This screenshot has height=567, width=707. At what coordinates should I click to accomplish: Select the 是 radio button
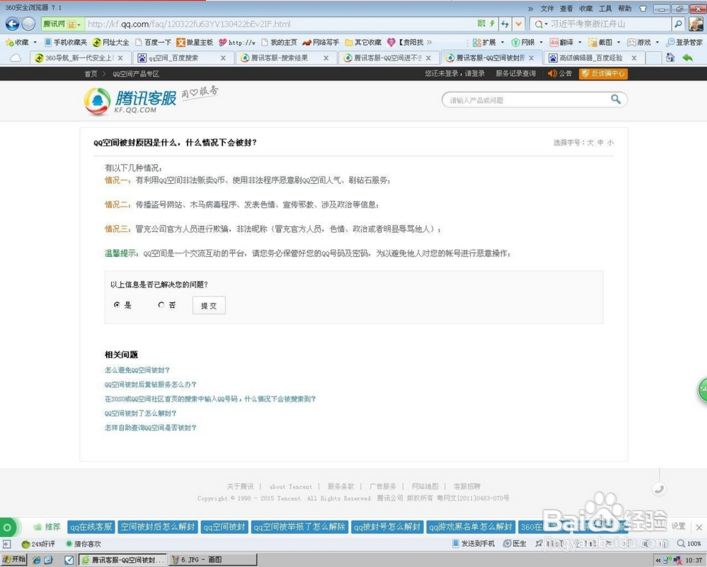click(x=117, y=305)
